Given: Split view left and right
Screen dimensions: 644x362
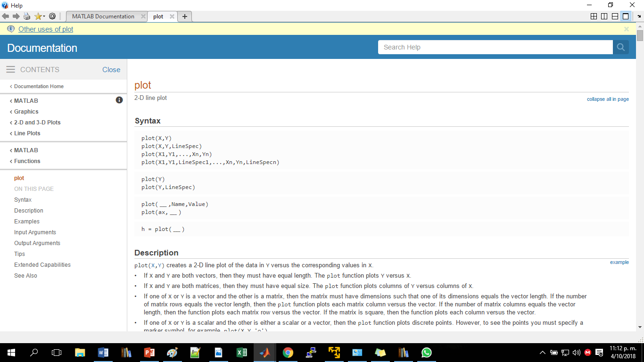Looking at the screenshot, I should click(x=604, y=16).
